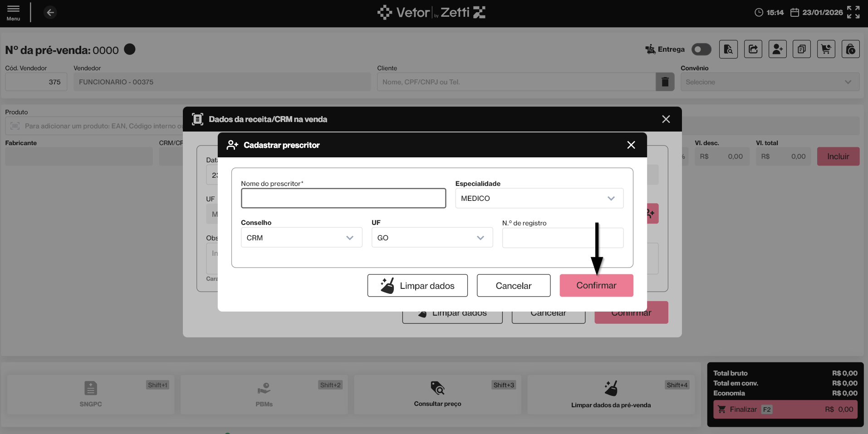Open the hamburger Menu
Image resolution: width=868 pixels, height=434 pixels.
13,12
